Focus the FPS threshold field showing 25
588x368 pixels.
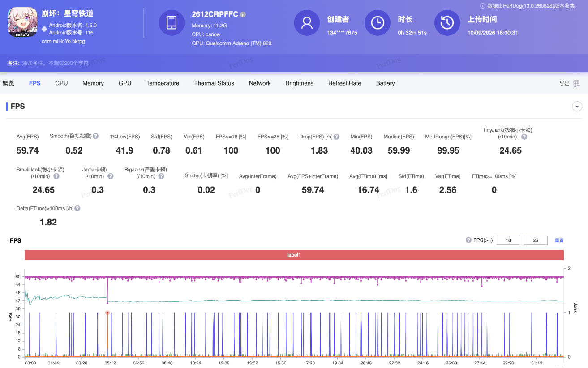pos(536,240)
